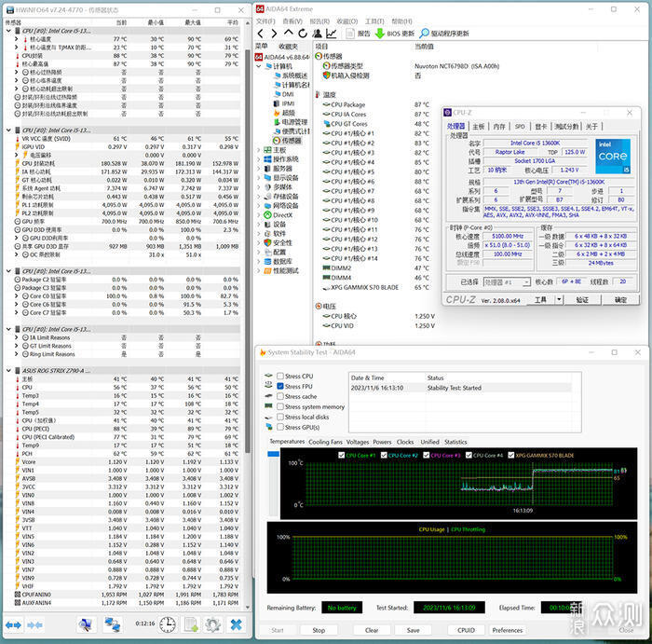Toggle CPU Core #3 graph checkbox
The height and width of the screenshot is (644, 652).
point(427,455)
